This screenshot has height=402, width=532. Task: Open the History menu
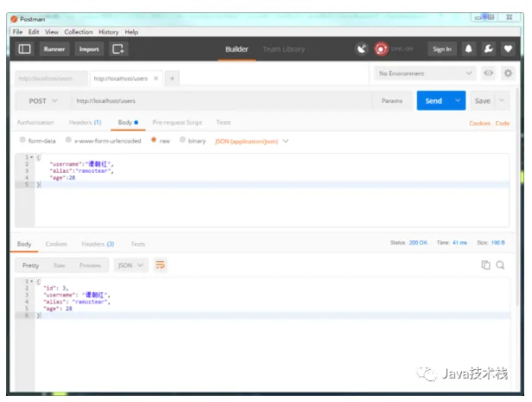click(x=109, y=32)
